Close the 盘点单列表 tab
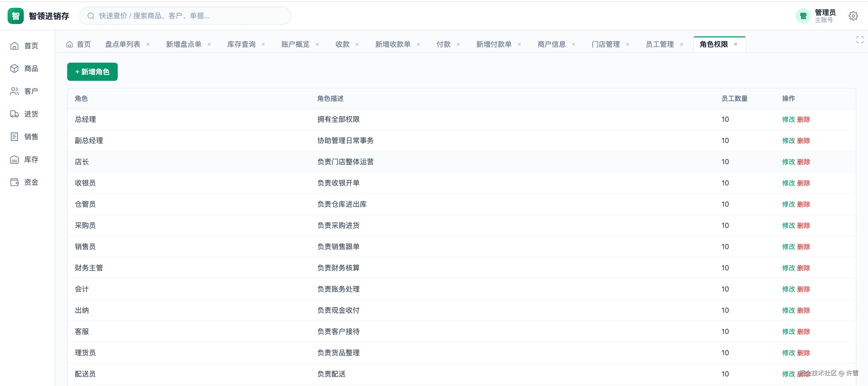Image resolution: width=868 pixels, height=386 pixels. pyautogui.click(x=148, y=44)
